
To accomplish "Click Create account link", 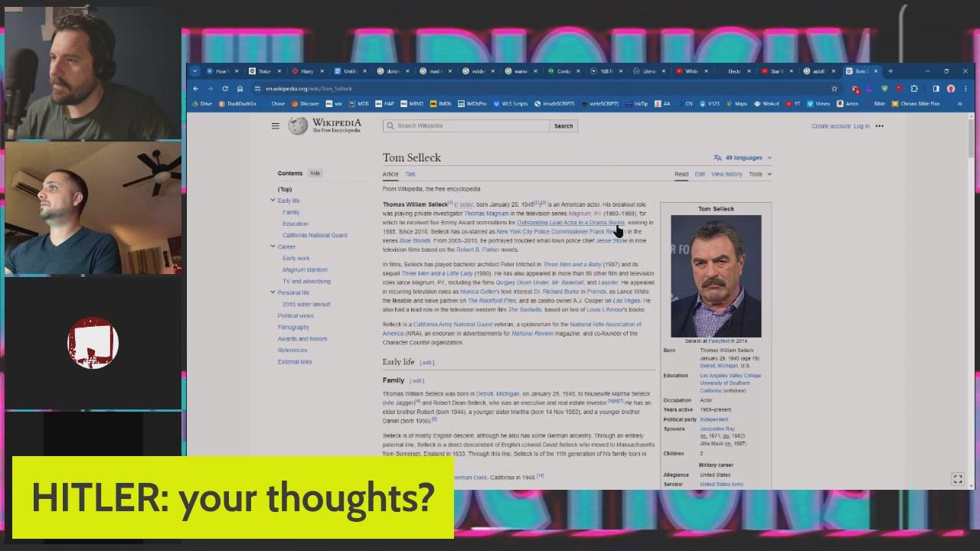I will (x=831, y=126).
